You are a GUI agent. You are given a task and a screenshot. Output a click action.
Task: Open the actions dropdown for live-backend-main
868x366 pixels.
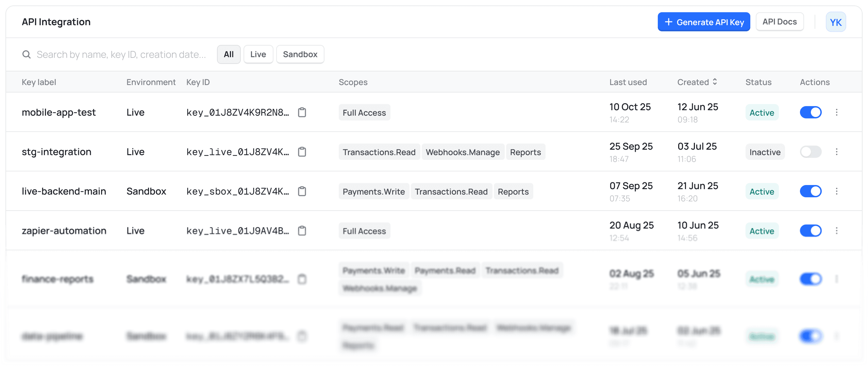pyautogui.click(x=837, y=191)
